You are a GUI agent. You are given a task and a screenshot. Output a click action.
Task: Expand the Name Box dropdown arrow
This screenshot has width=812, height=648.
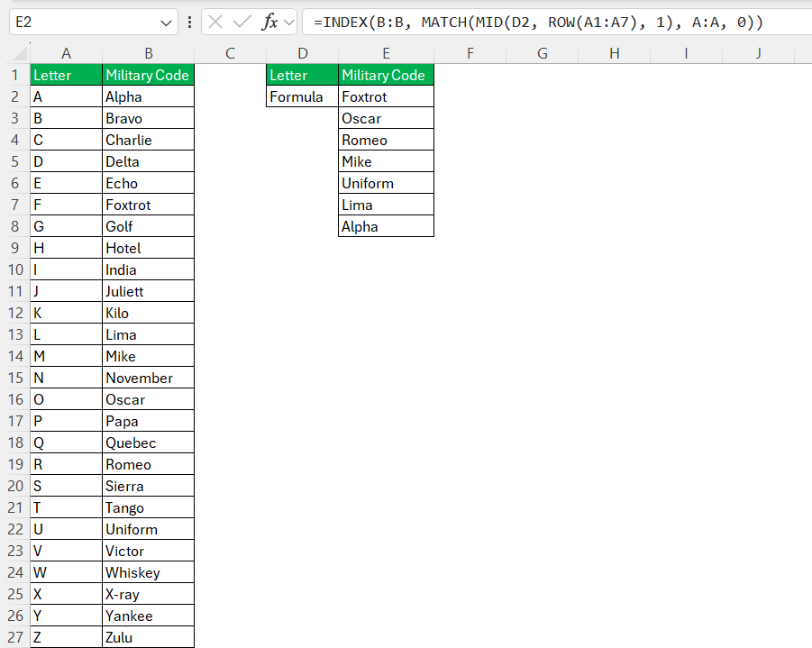pyautogui.click(x=166, y=23)
